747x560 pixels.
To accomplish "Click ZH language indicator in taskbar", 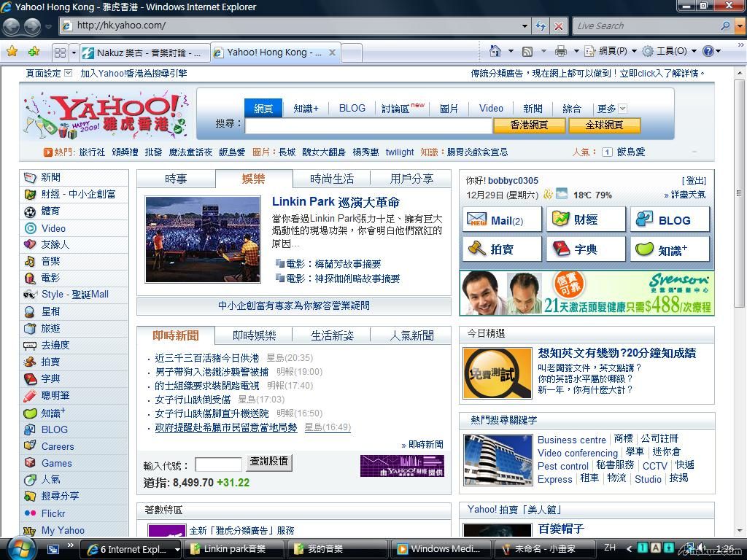I will pyautogui.click(x=610, y=548).
